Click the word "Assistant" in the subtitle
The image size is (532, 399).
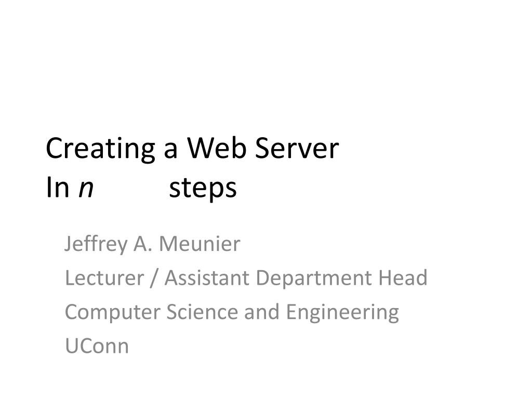point(207,278)
